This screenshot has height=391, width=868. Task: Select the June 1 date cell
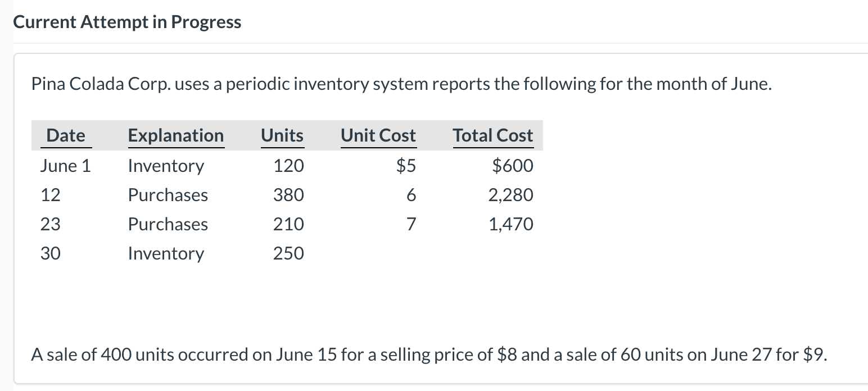(65, 166)
